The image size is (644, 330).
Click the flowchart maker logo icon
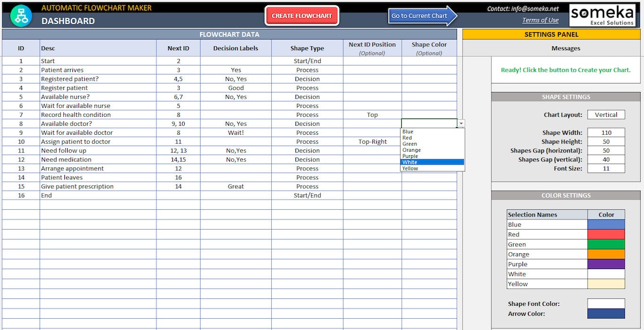[x=21, y=15]
